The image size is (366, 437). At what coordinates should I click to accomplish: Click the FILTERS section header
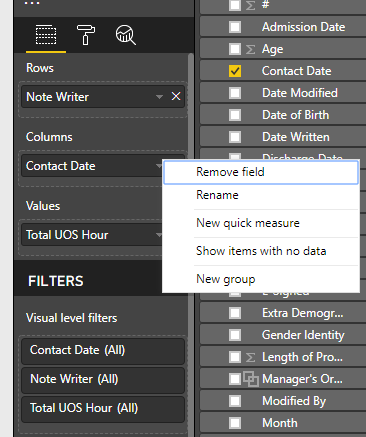pyautogui.click(x=56, y=281)
